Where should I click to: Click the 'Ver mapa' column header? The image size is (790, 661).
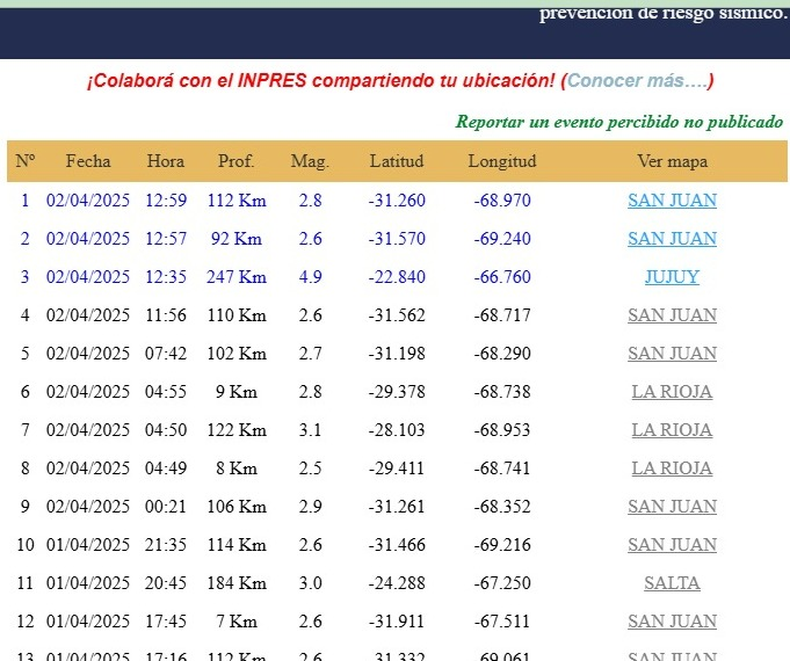coord(672,161)
